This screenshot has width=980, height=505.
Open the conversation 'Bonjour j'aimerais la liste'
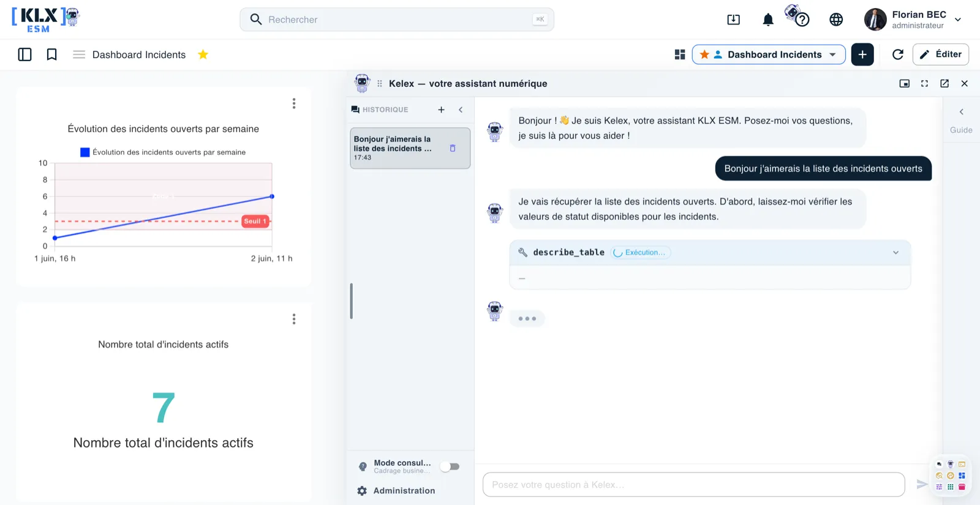410,148
